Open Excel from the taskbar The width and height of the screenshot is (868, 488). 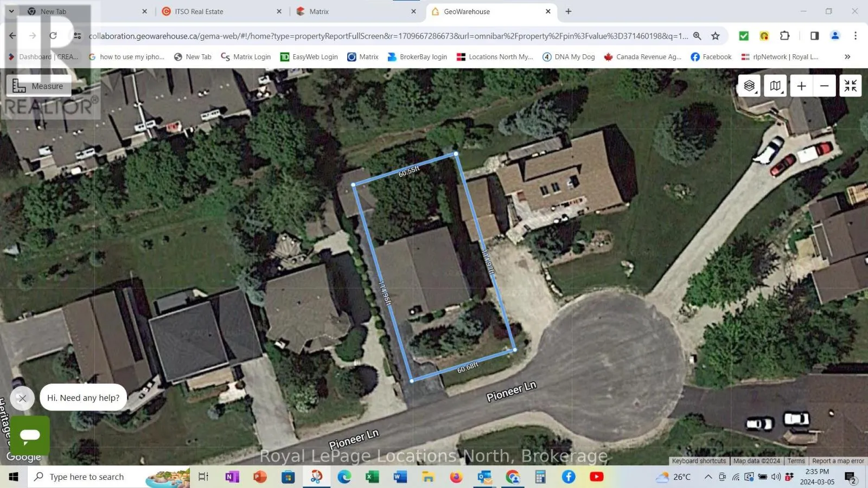point(372,477)
